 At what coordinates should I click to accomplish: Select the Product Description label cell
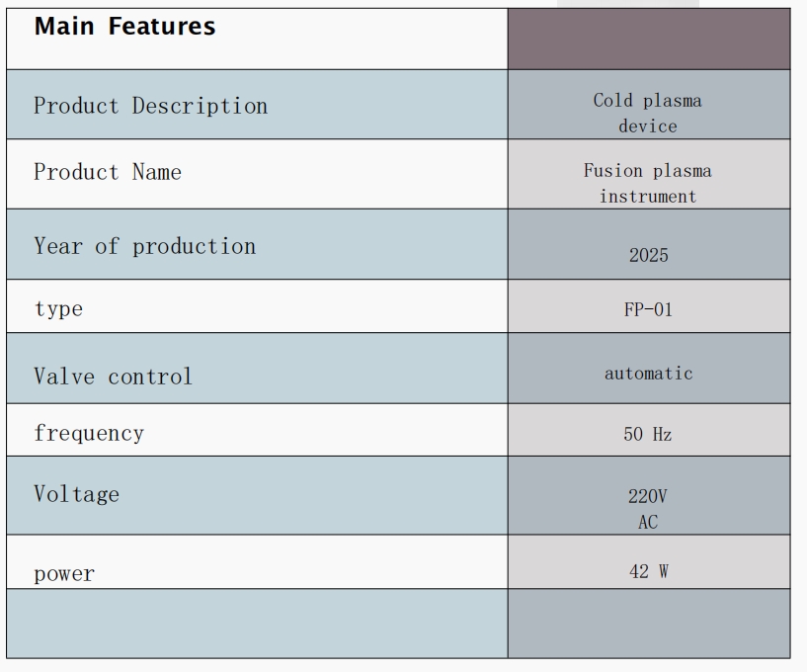pyautogui.click(x=257, y=105)
